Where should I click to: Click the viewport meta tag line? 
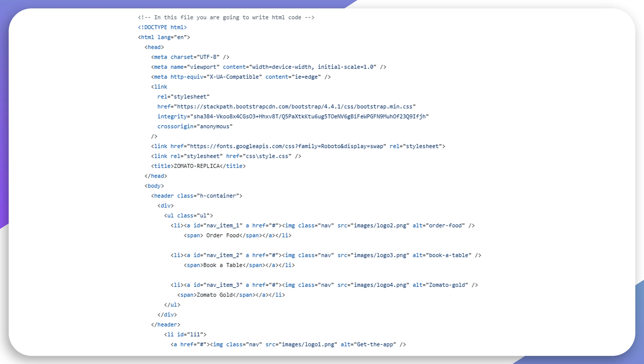[x=268, y=67]
